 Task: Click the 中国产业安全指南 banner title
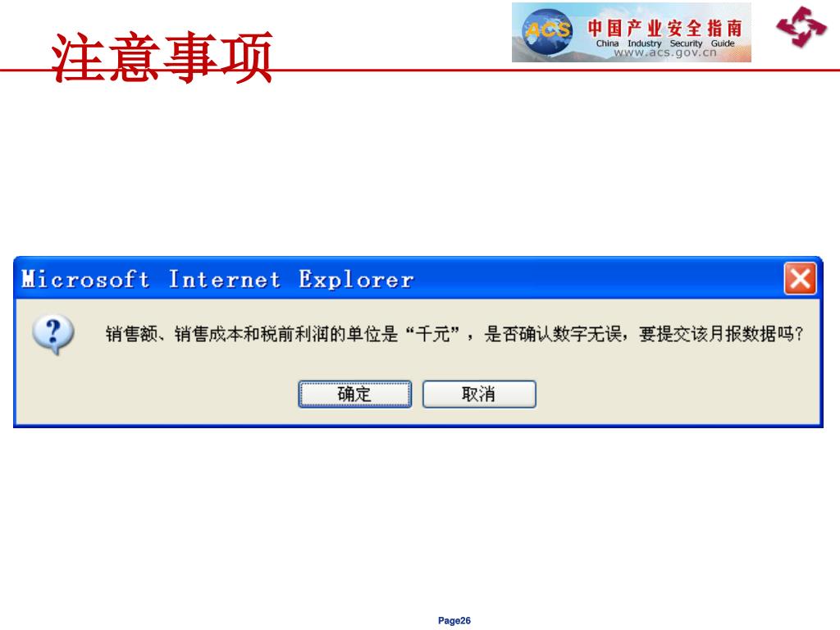tap(664, 27)
